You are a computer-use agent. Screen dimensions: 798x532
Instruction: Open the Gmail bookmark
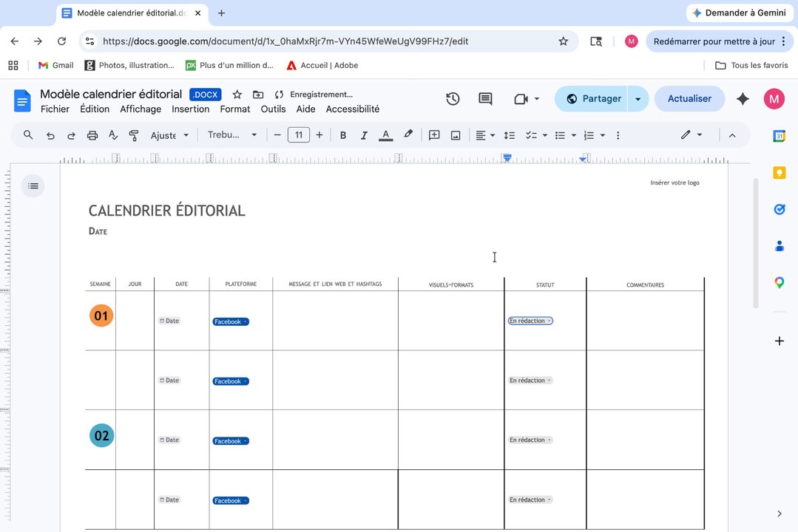56,65
